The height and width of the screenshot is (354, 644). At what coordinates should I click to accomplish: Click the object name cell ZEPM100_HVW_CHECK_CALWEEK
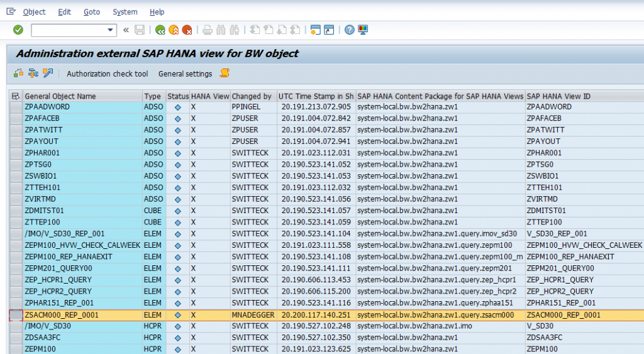tap(82, 245)
